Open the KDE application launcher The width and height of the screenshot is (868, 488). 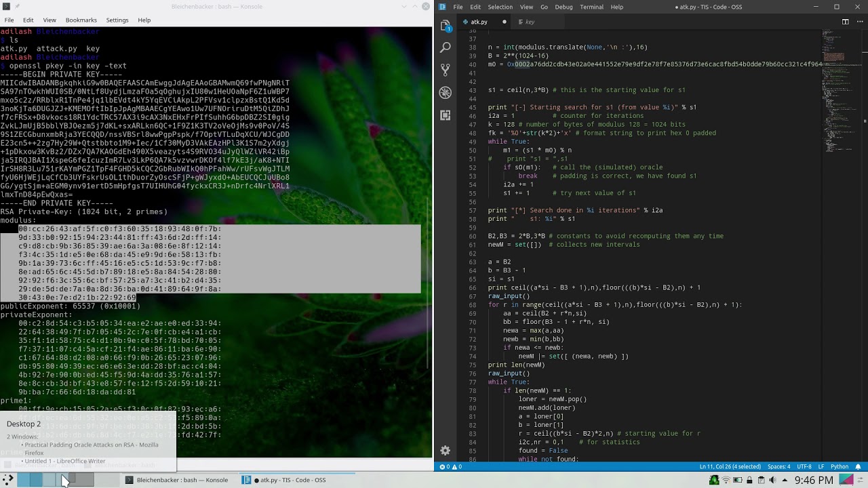click(x=8, y=480)
